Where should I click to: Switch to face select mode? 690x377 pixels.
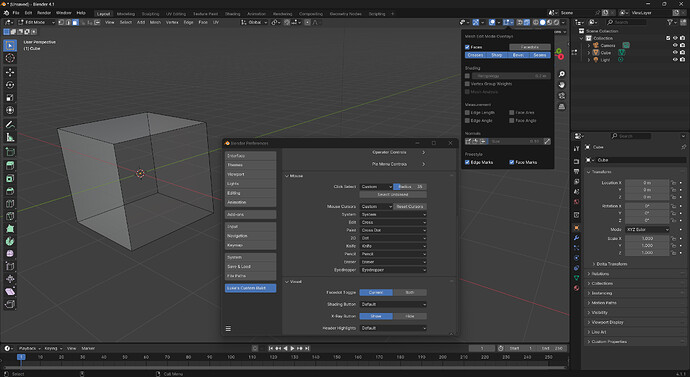coord(75,22)
